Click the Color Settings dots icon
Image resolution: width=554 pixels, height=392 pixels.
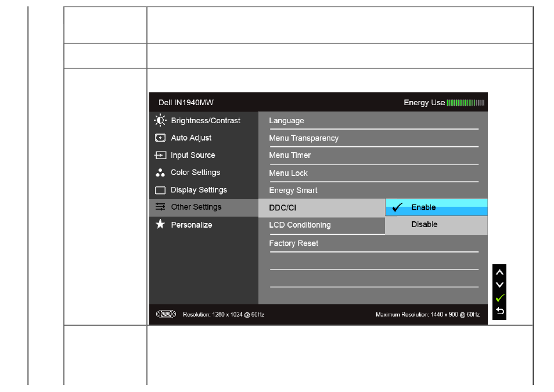pyautogui.click(x=160, y=172)
